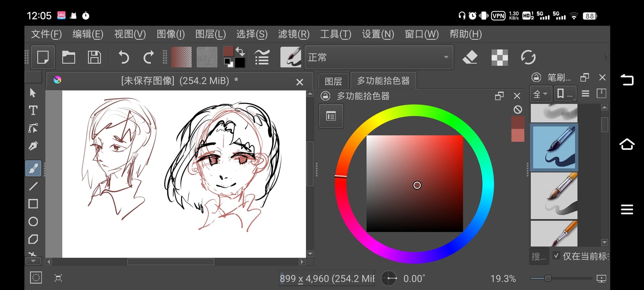This screenshot has width=644, height=290.
Task: Open the 图像(I) menu
Action: (x=171, y=34)
